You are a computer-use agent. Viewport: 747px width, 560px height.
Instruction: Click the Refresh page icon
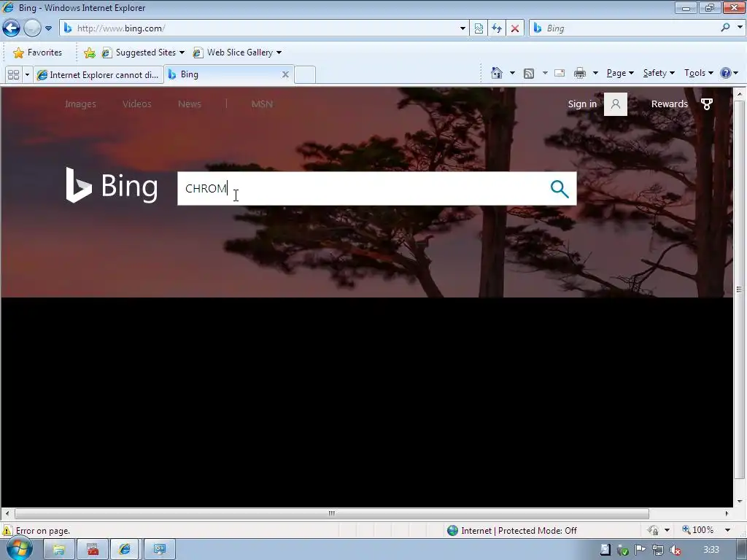[x=496, y=28]
